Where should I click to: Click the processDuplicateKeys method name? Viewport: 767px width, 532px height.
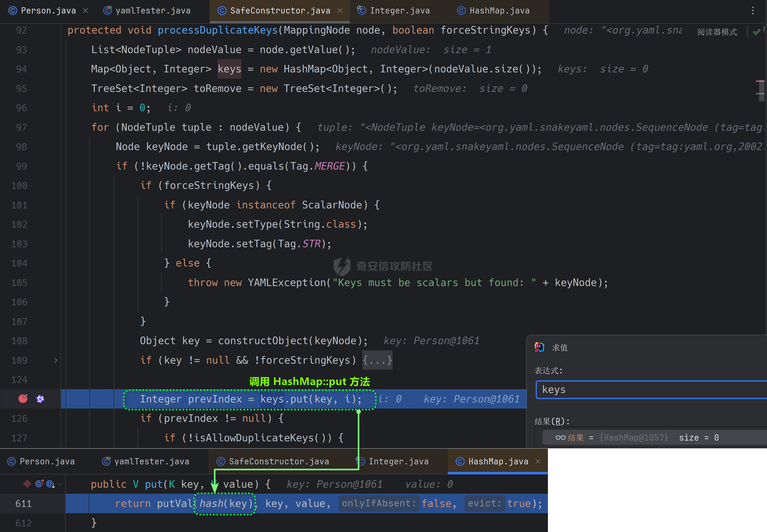[x=218, y=30]
